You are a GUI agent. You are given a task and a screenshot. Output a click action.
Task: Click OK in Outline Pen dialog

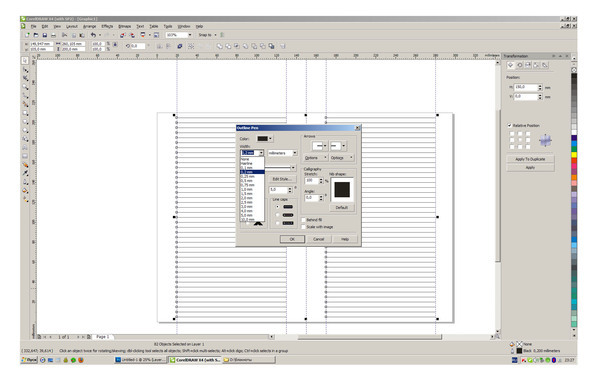[292, 239]
